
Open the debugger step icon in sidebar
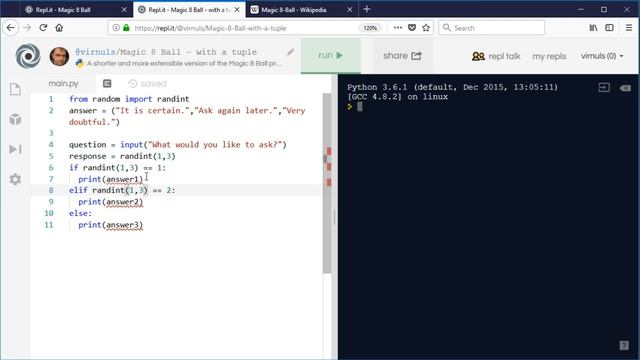[16, 149]
